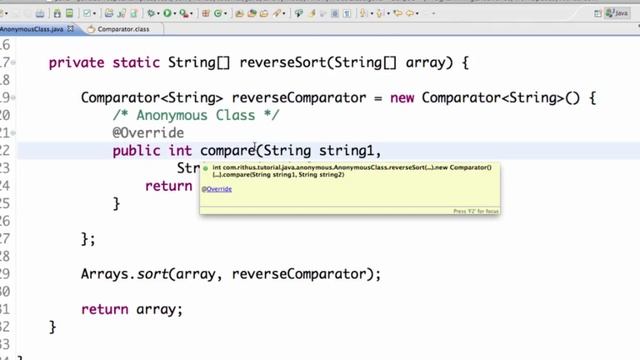Viewport: 640px width, 360px height.
Task: Click the string1 parameter name
Action: click(x=346, y=151)
